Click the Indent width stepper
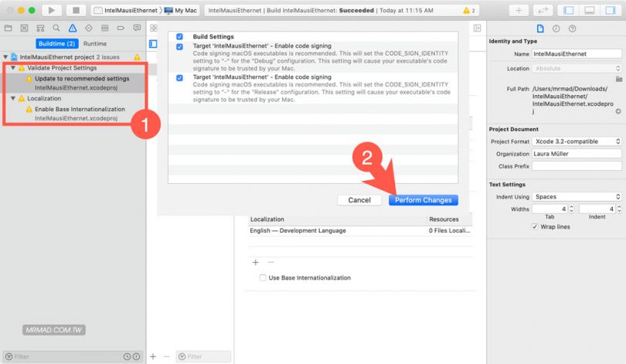626x364 pixels. point(619,209)
